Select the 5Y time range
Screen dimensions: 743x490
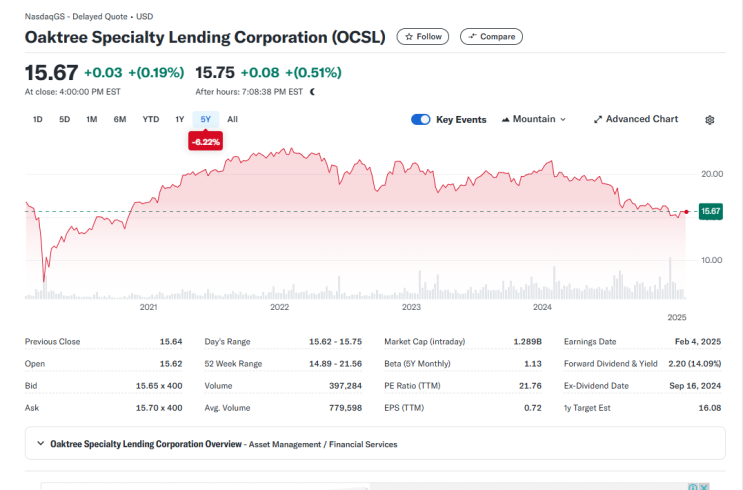[205, 119]
